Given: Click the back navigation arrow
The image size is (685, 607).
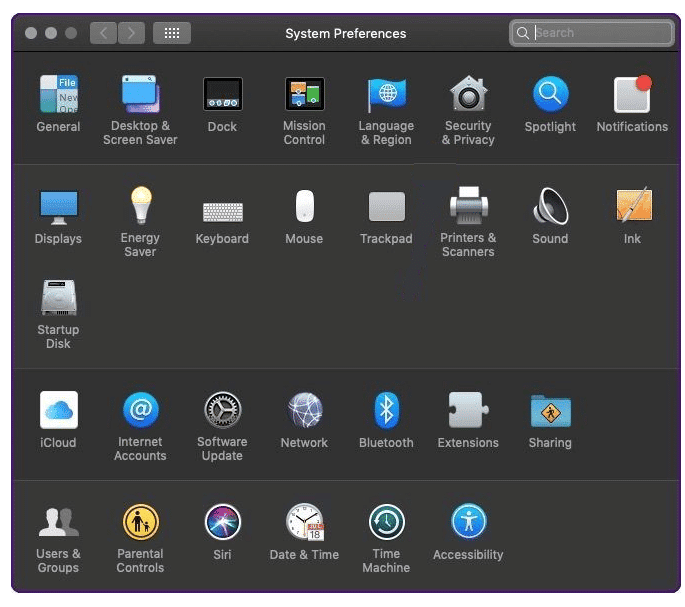Looking at the screenshot, I should pyautogui.click(x=104, y=33).
